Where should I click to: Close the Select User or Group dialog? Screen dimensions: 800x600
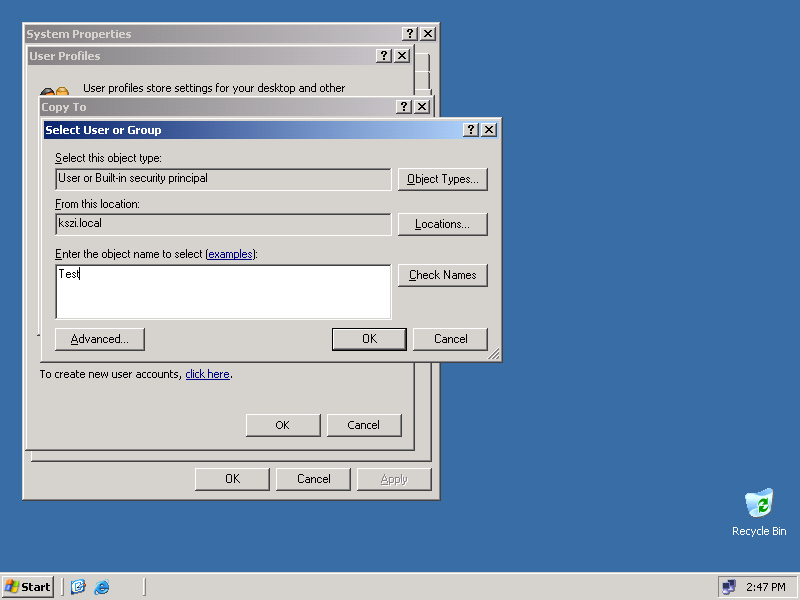489,130
